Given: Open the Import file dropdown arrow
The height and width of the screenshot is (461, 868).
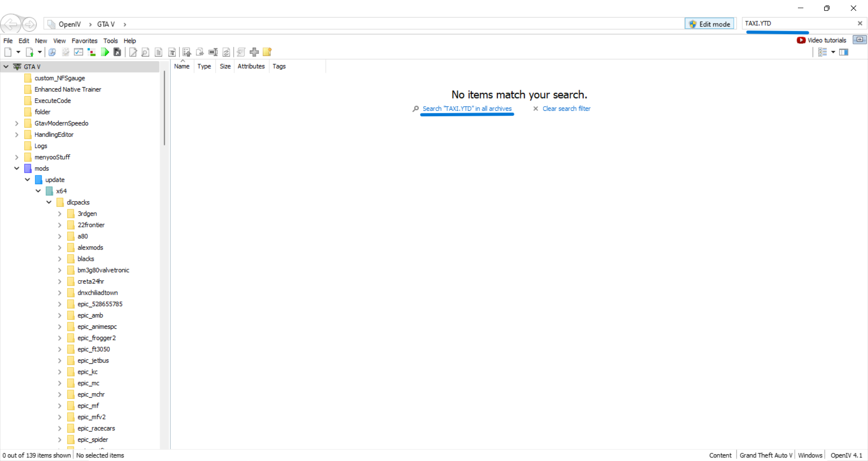Looking at the screenshot, I should tap(40, 52).
